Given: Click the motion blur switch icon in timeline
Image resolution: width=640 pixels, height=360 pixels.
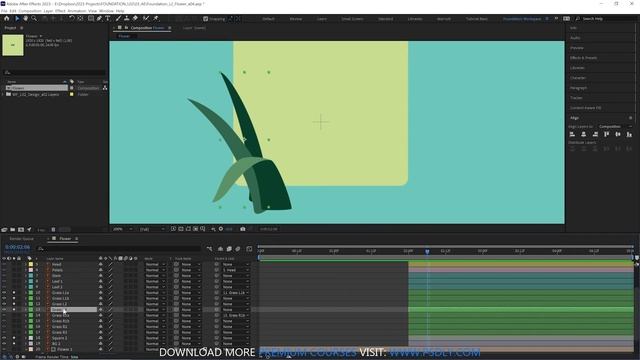Looking at the screenshot, I should pyautogui.click(x=238, y=249).
